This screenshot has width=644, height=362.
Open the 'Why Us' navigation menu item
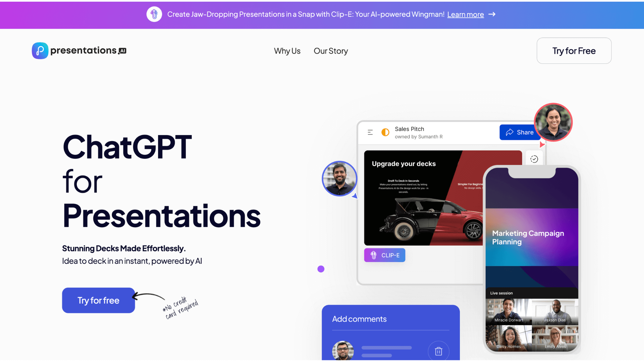click(287, 51)
